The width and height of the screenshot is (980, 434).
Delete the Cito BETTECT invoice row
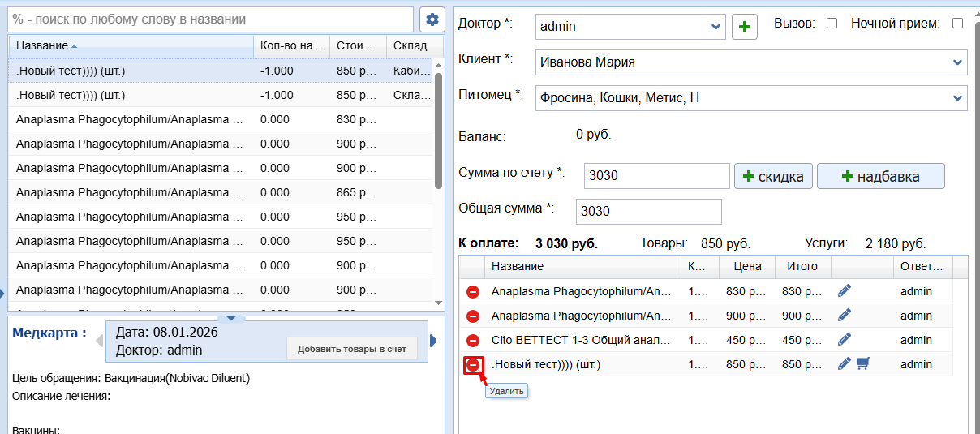472,340
